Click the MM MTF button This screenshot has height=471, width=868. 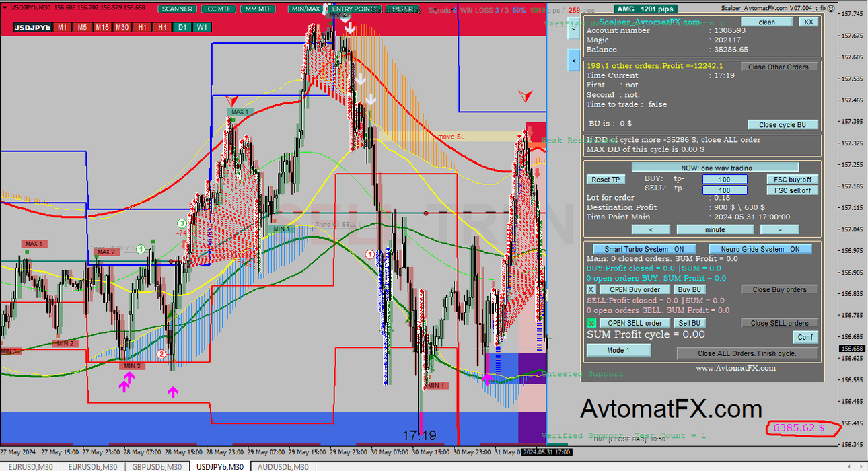pyautogui.click(x=258, y=9)
